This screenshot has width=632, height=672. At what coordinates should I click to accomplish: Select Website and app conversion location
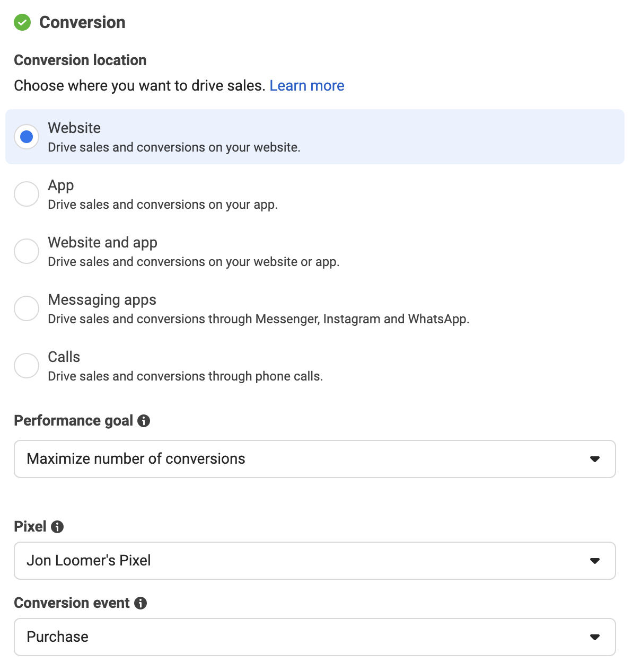[x=26, y=251]
